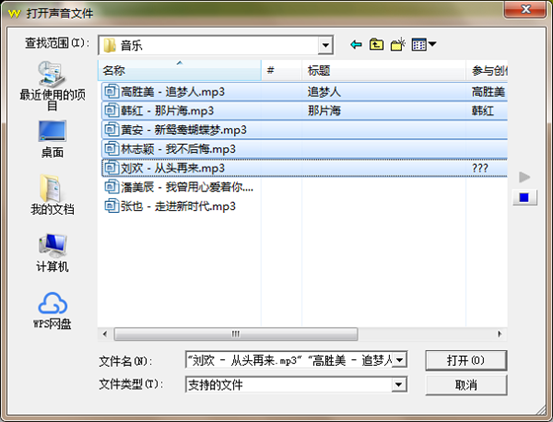Play the selected sound preview
This screenshot has height=422, width=553.
point(524,177)
